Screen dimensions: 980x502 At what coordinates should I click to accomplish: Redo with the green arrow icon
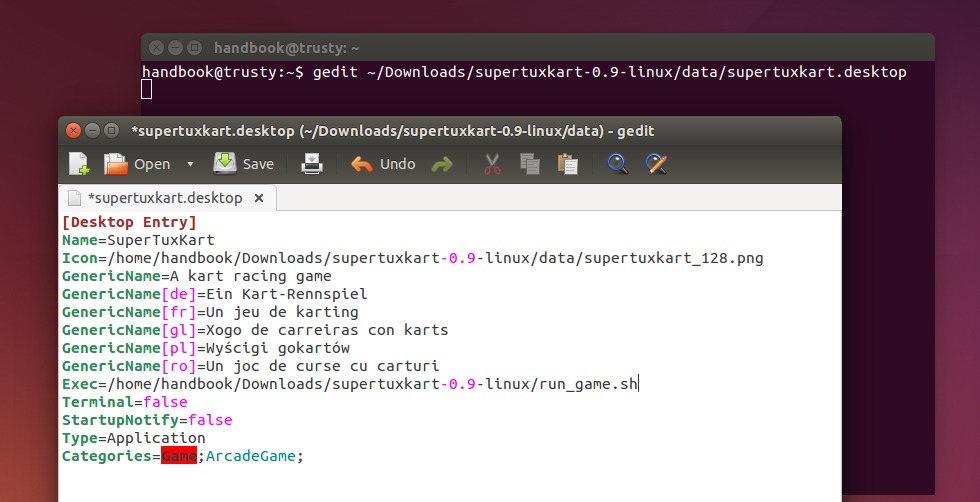coord(442,164)
